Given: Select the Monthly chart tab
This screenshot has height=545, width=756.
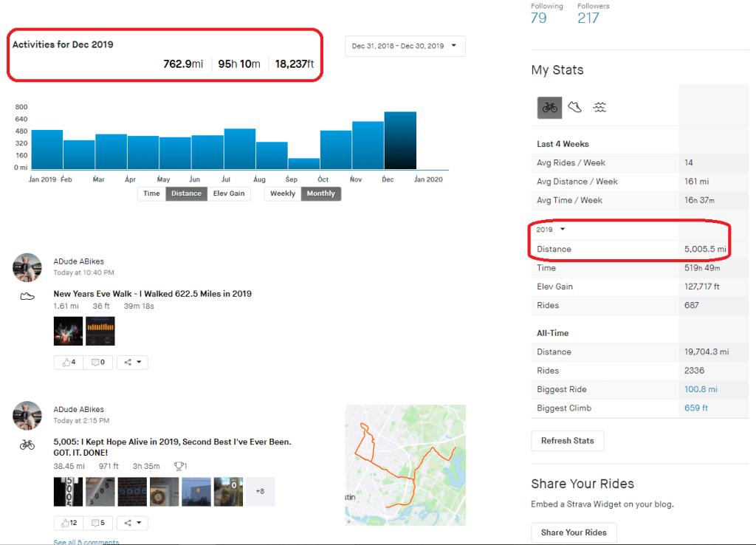Looking at the screenshot, I should click(x=320, y=193).
